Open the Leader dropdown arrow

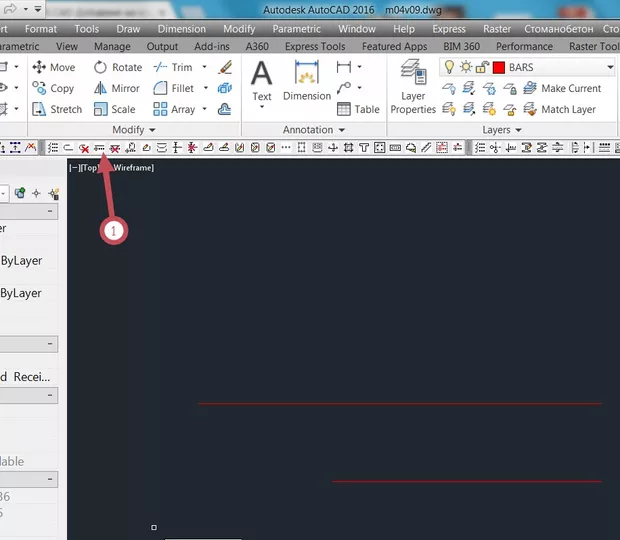359,88
